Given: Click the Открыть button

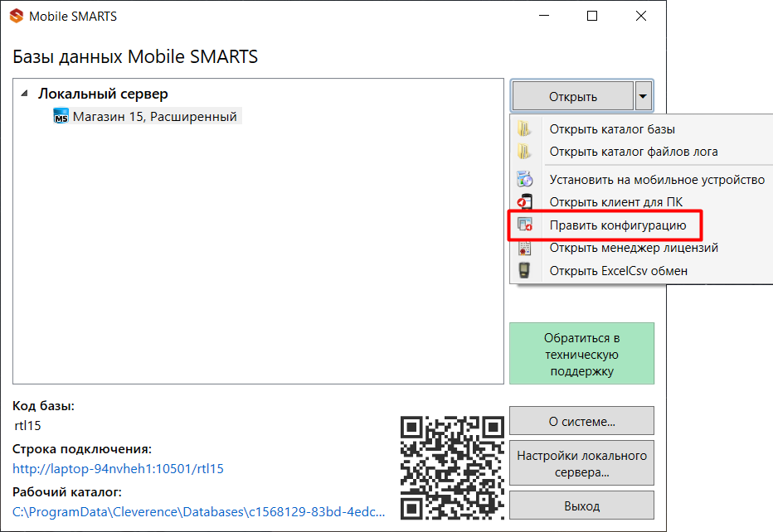Looking at the screenshot, I should (x=573, y=96).
